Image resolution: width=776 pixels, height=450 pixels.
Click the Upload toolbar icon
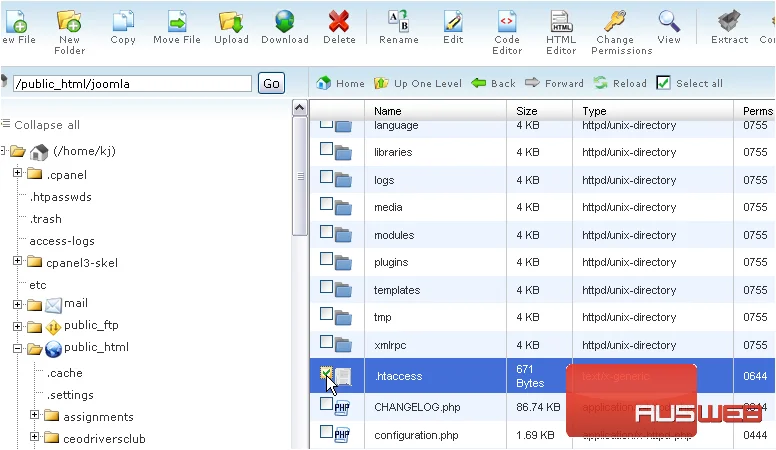click(231, 22)
